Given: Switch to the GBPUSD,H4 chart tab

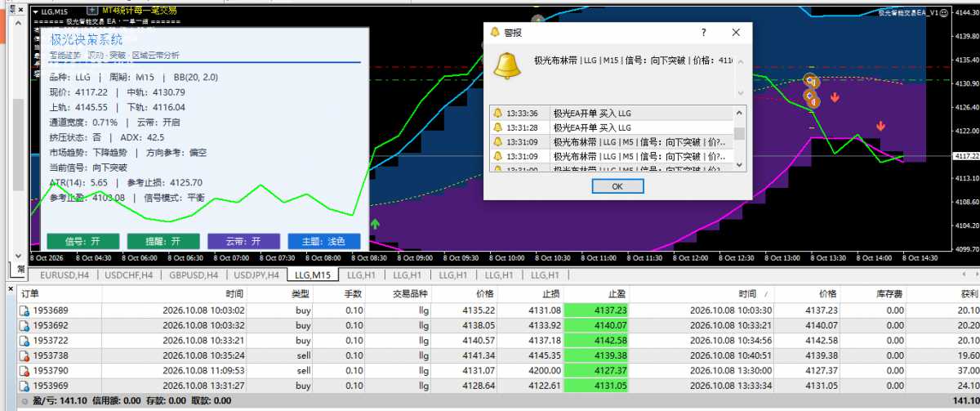Looking at the screenshot, I should point(194,275).
